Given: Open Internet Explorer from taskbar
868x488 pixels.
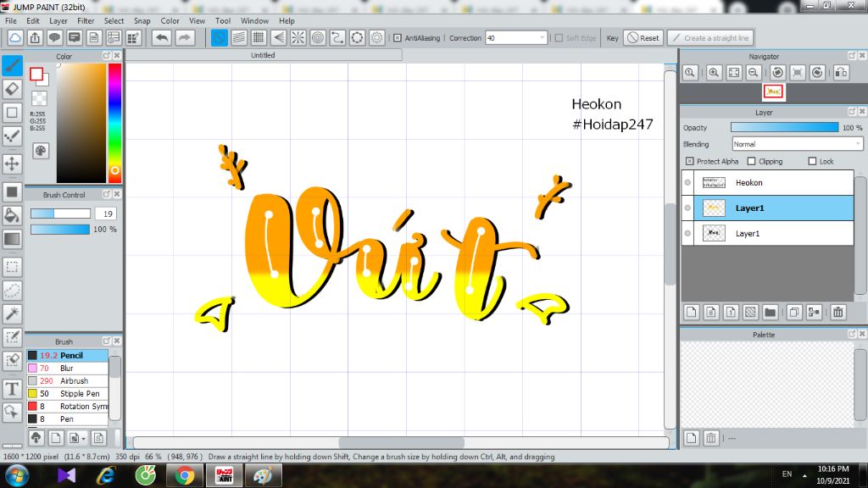Looking at the screenshot, I should click(106, 475).
